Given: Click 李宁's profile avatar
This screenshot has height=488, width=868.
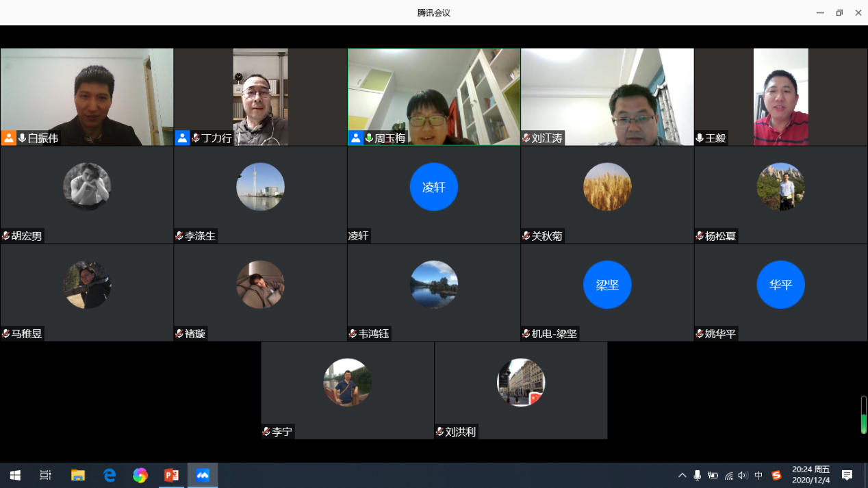Looking at the screenshot, I should (x=347, y=383).
